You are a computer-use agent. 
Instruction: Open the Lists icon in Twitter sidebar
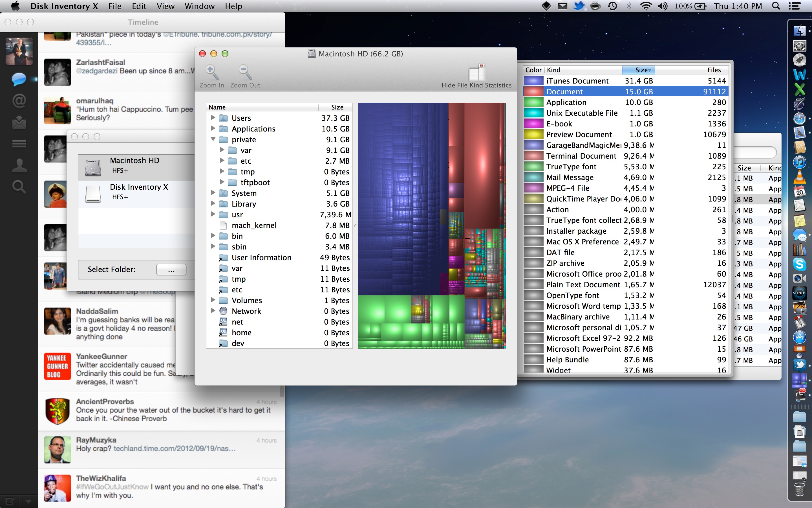19,144
